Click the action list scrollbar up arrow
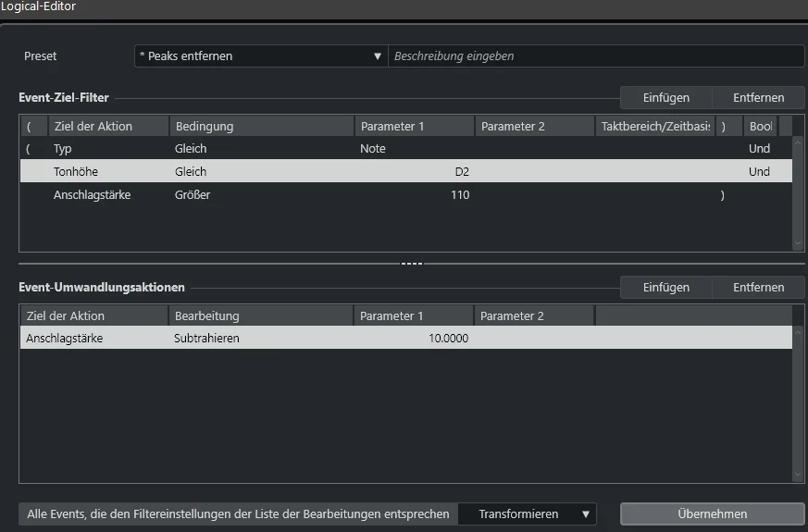808x532 pixels. [798, 332]
